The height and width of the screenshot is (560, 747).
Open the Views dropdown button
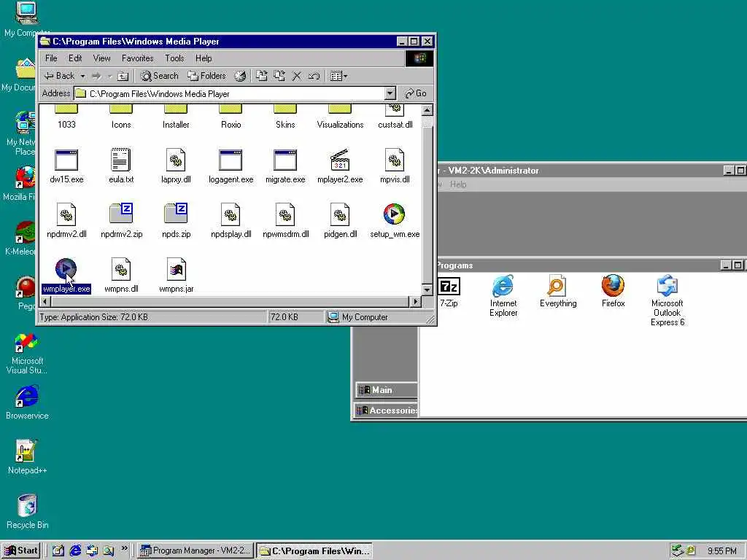(x=338, y=76)
